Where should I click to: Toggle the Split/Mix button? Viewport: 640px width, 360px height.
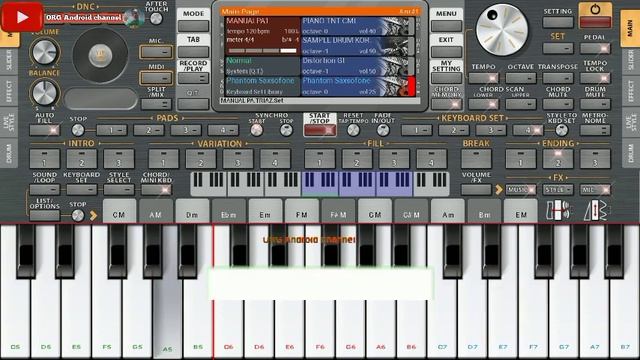tap(156, 104)
